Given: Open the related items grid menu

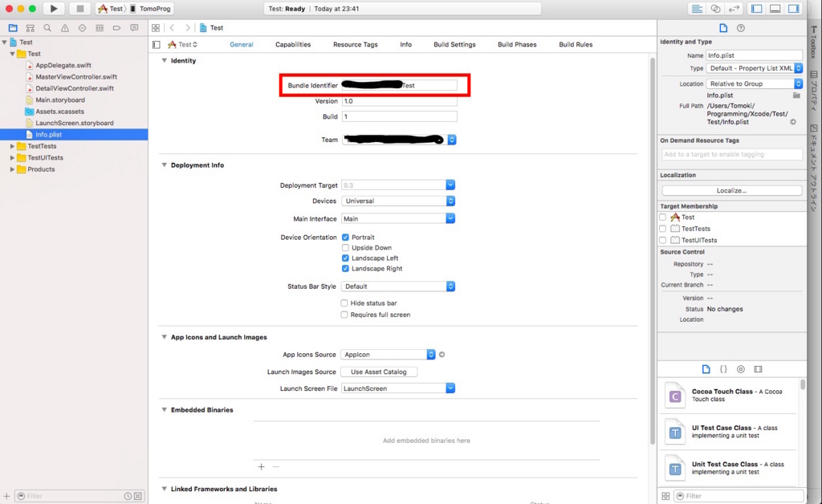Looking at the screenshot, I should tap(156, 28).
